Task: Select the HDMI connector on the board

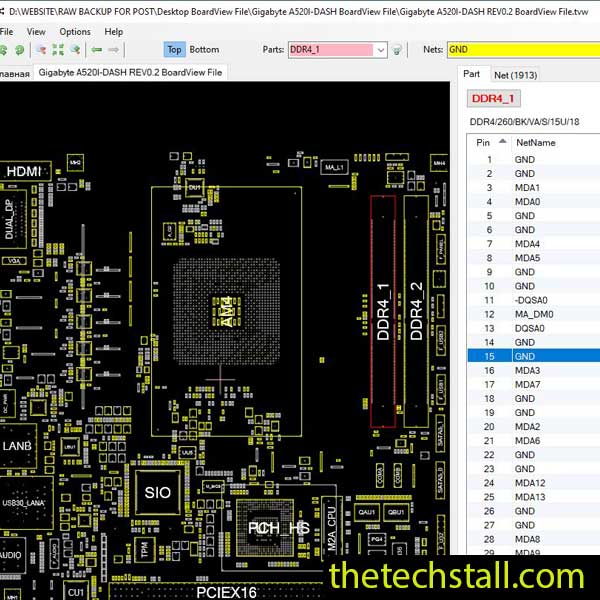Action: 24,172
